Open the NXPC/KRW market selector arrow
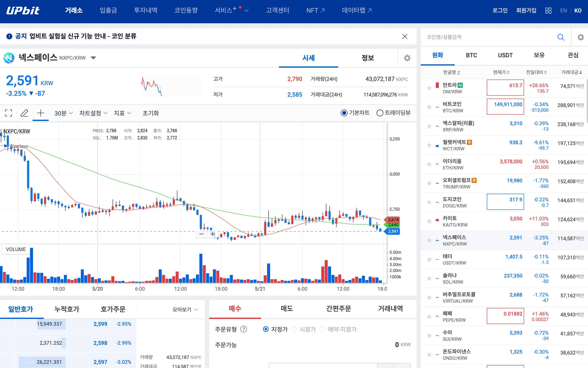 93,58
